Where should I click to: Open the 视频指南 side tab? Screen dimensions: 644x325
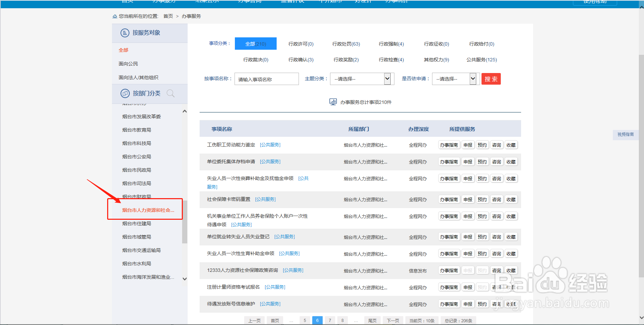[x=625, y=134]
